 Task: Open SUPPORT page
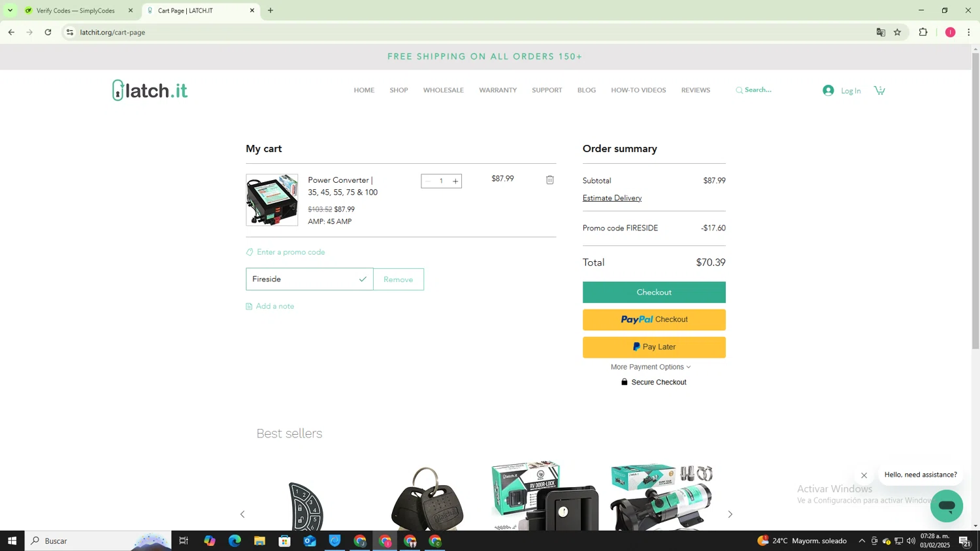point(547,90)
